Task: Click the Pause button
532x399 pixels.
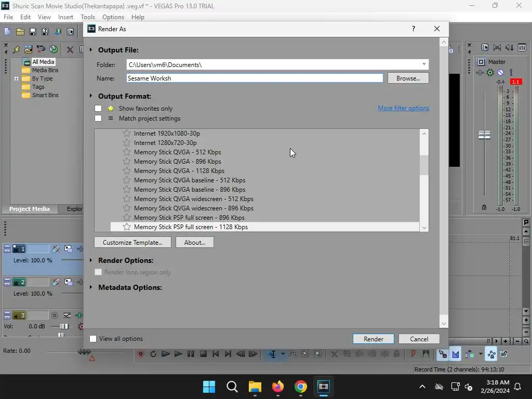Action: (191, 354)
